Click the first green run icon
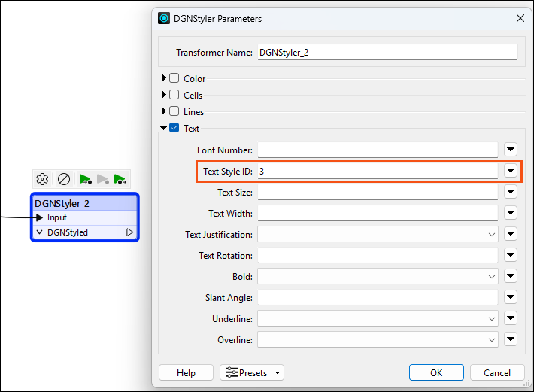 coord(85,179)
